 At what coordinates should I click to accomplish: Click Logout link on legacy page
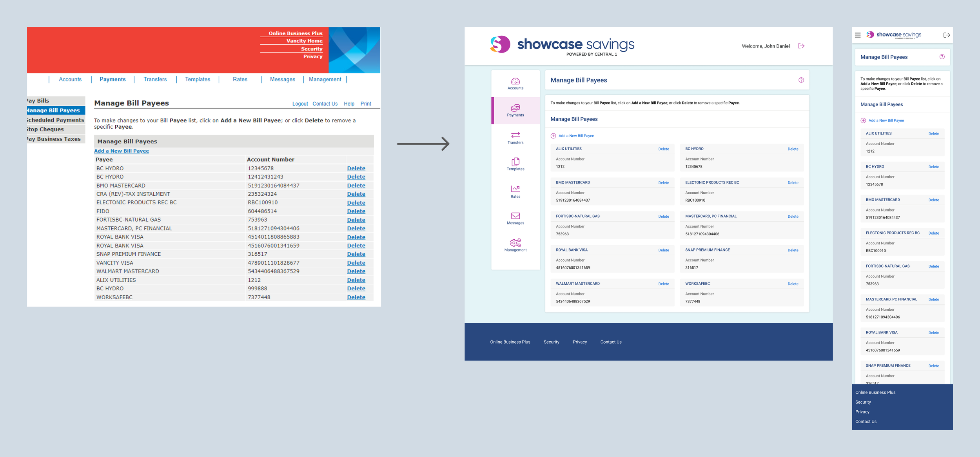click(x=300, y=104)
